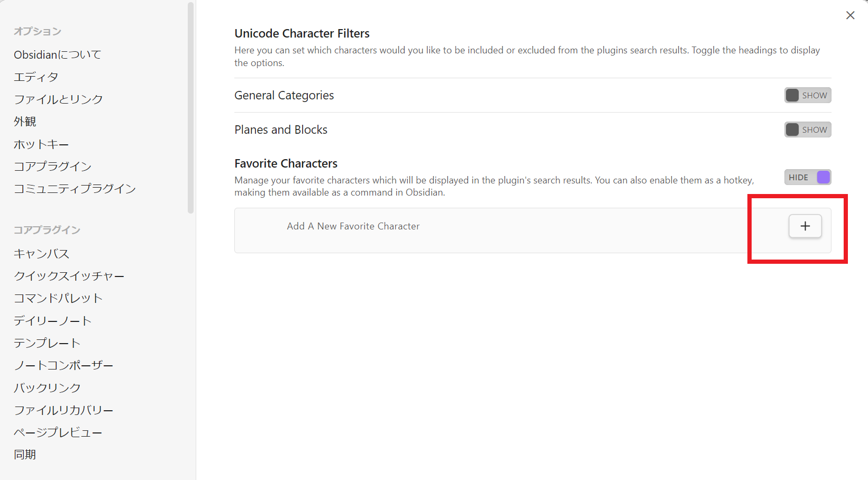868x480 pixels.
Task: Hide the Favorite Characters section
Action: coord(807,177)
